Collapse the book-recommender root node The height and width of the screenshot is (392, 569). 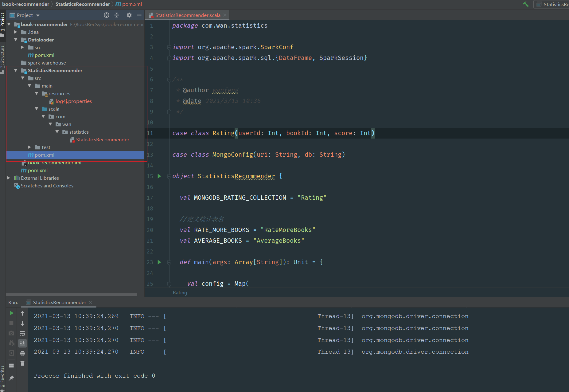pyautogui.click(x=9, y=24)
